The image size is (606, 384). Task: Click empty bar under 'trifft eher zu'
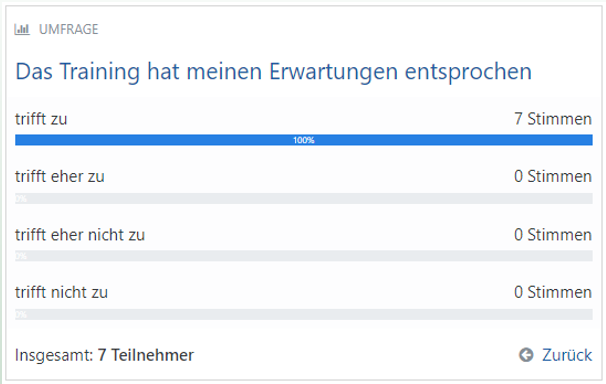pyautogui.click(x=304, y=198)
